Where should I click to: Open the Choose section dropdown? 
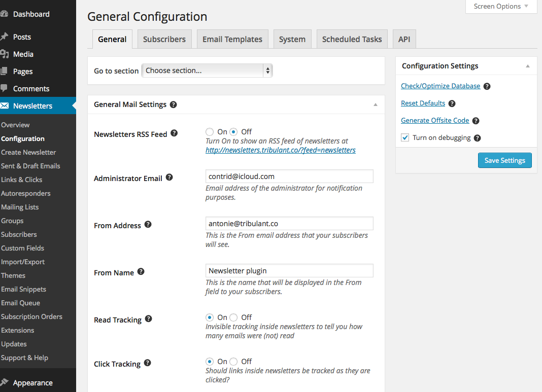(x=207, y=70)
